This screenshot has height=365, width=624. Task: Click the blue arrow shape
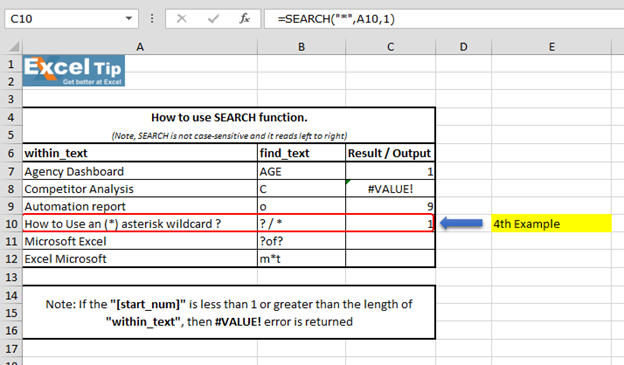[x=461, y=223]
